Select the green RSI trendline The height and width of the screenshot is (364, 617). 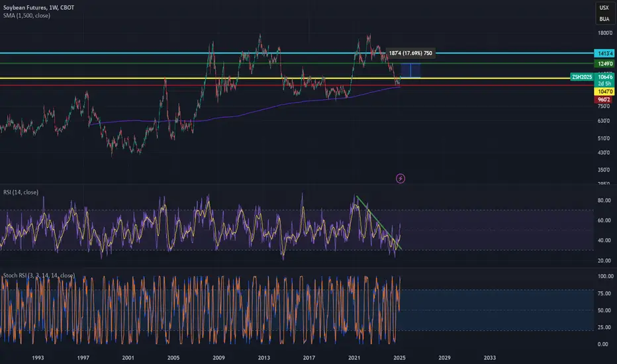(x=379, y=223)
